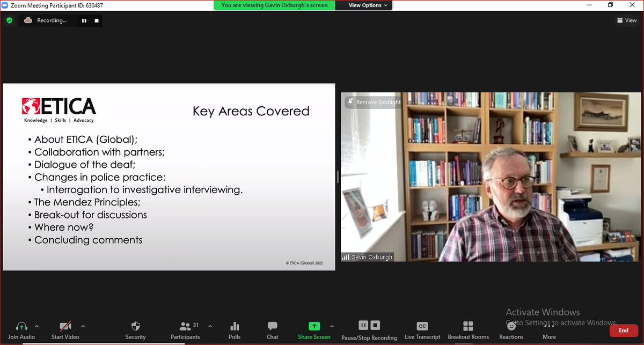The image size is (644, 345).
Task: Open View Options dropdown in sharing banner
Action: click(368, 5)
